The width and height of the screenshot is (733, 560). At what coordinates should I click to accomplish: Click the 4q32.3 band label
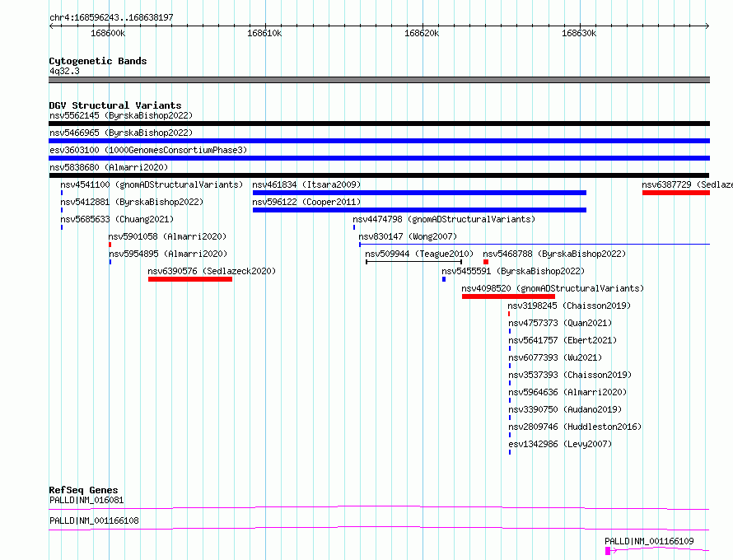[x=64, y=71]
